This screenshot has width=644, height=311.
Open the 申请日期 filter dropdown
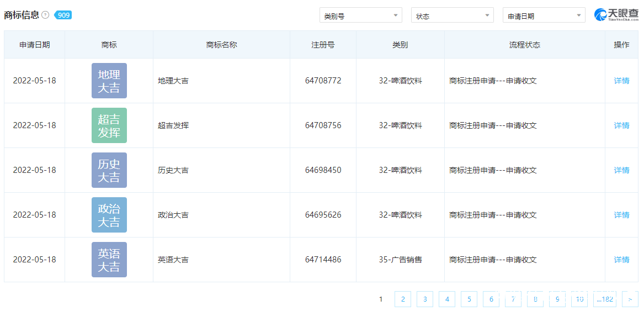pos(544,15)
